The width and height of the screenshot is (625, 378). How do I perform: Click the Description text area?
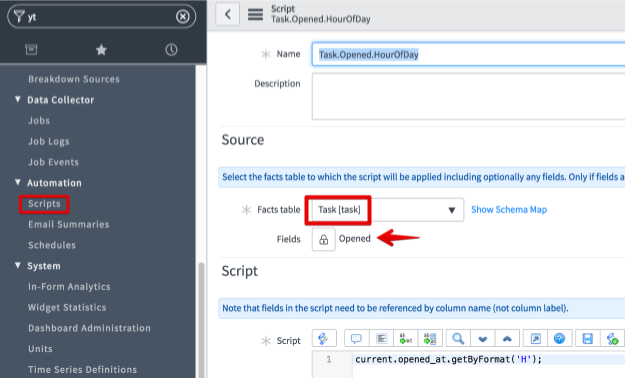[x=468, y=96]
